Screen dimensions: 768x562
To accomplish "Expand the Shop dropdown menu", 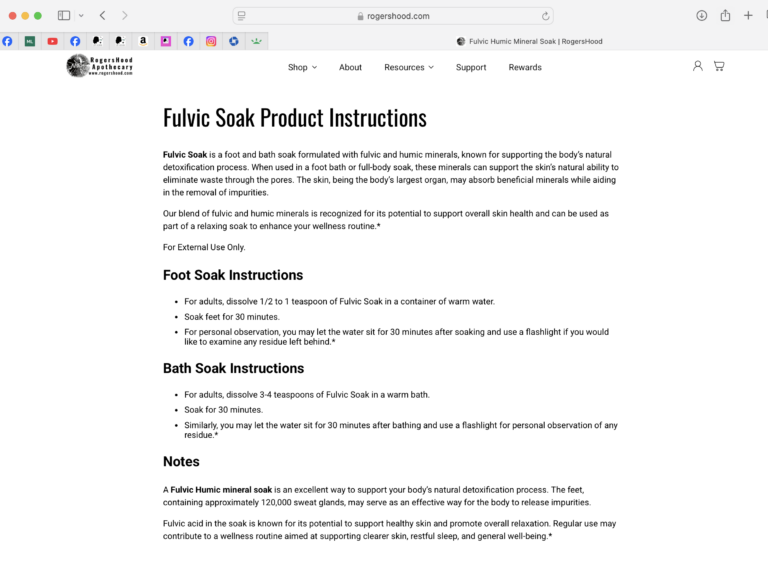I will pyautogui.click(x=302, y=67).
